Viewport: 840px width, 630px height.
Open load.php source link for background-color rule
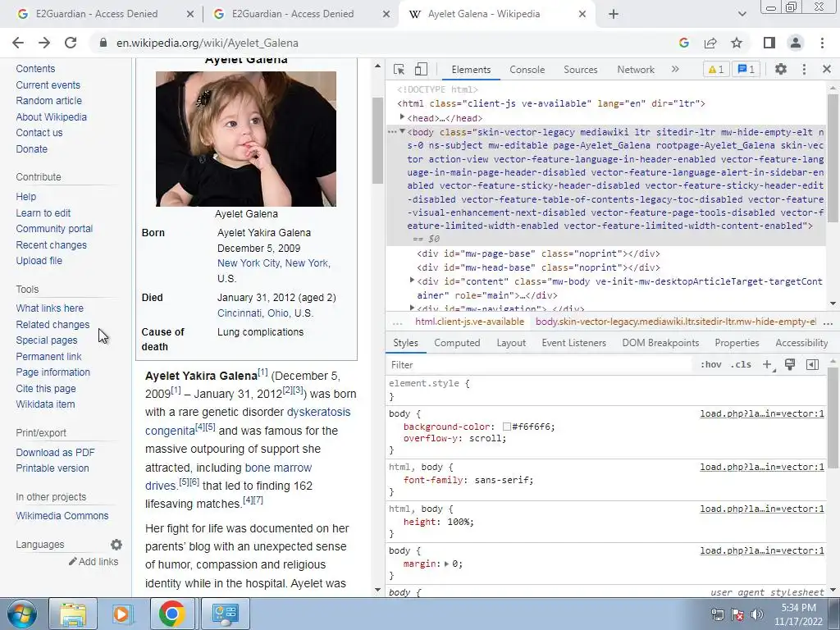[762, 413]
